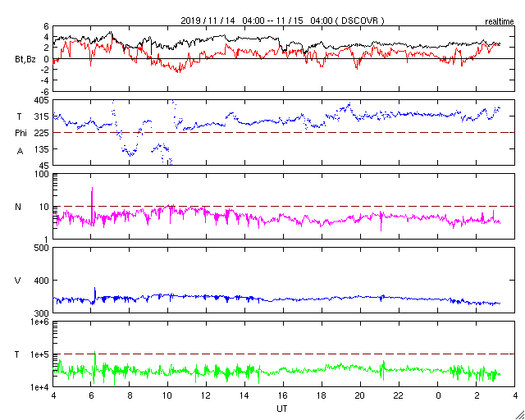Click the "T" label above Phi
525x420 pixels.
(18, 116)
